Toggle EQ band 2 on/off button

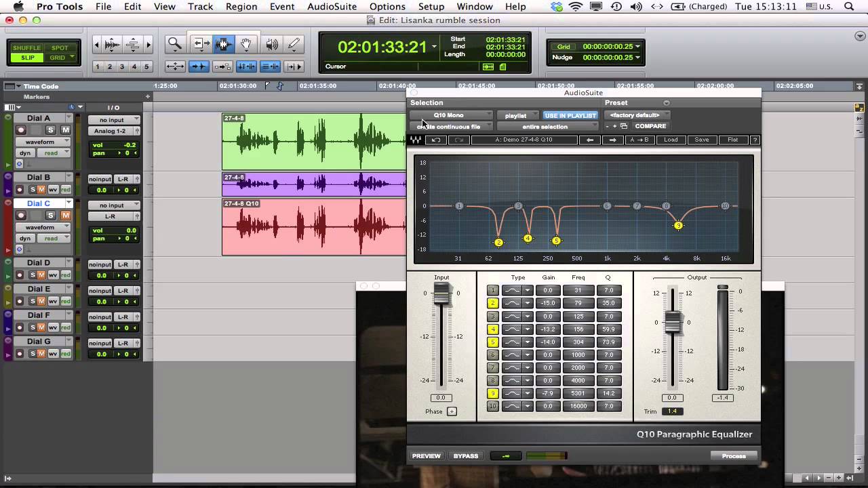point(493,303)
